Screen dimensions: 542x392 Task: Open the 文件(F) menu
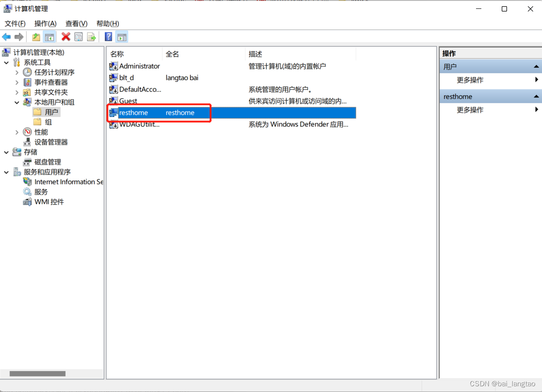tap(15, 23)
